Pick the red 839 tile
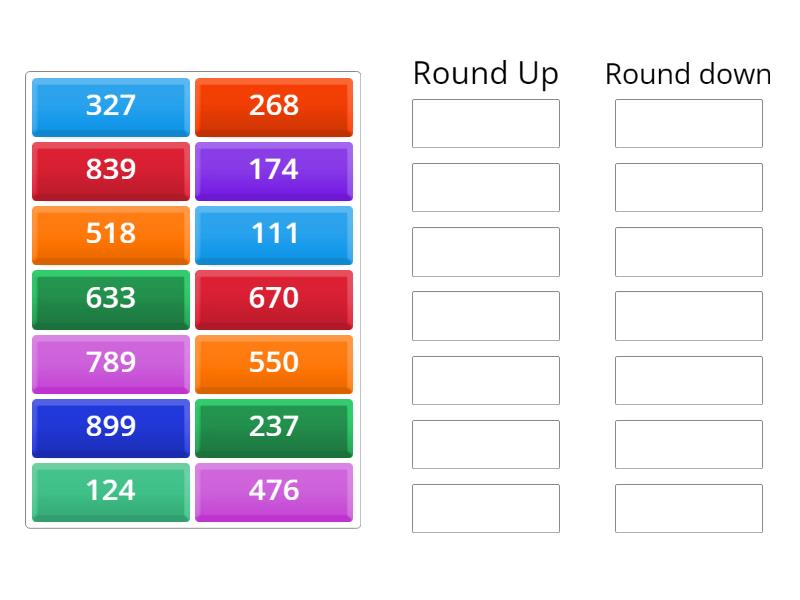Screen dimensions: 800x600 pos(111,170)
